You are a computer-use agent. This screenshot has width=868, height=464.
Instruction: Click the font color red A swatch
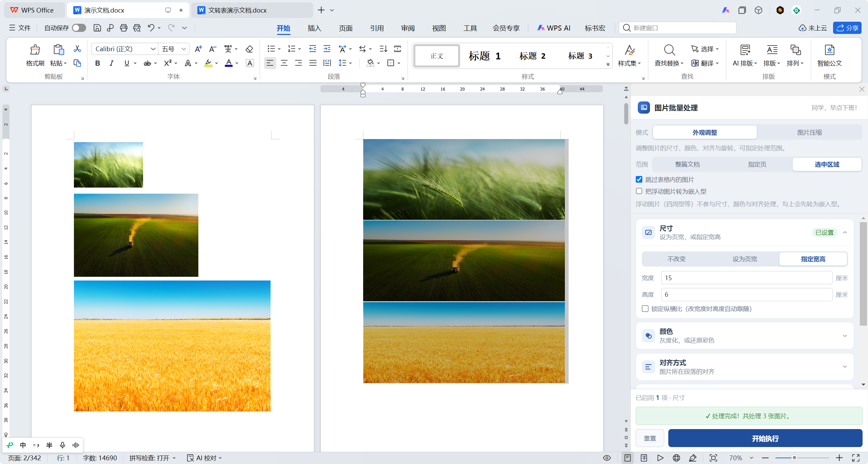229,63
